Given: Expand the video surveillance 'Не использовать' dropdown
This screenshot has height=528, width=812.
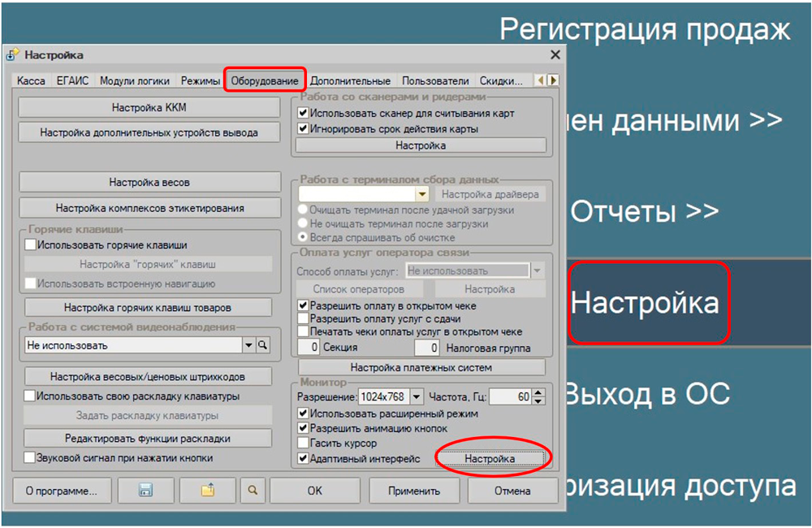Looking at the screenshot, I should (x=248, y=345).
